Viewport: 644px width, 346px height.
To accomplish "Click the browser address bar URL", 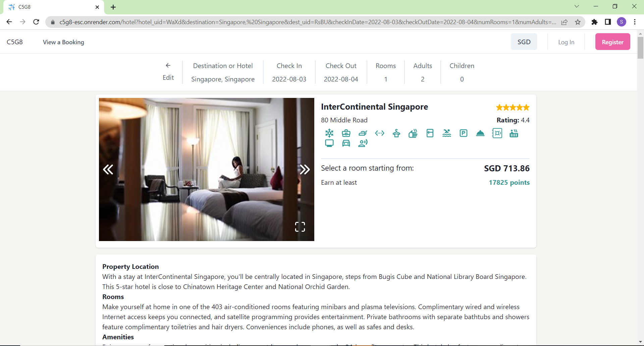I will coord(307,22).
